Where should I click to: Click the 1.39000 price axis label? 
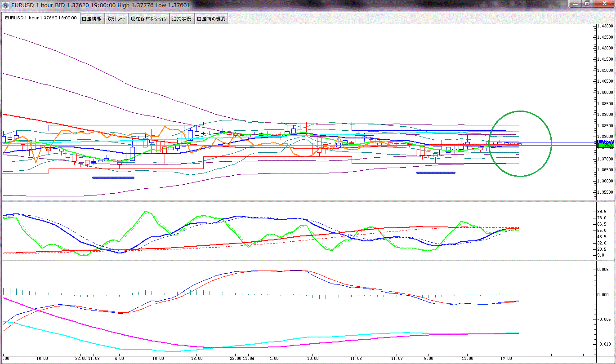coord(605,115)
